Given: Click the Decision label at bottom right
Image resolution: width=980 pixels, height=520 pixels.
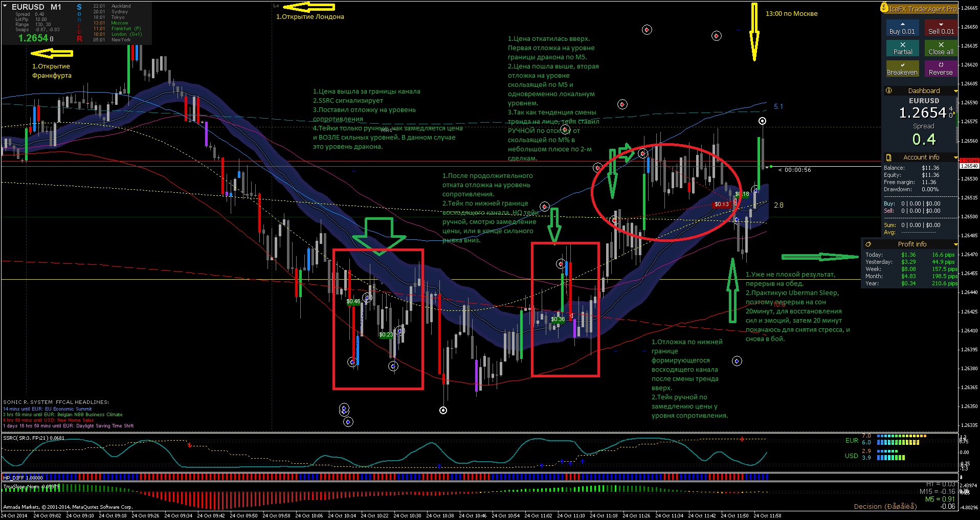Looking at the screenshot, I should coord(885,507).
